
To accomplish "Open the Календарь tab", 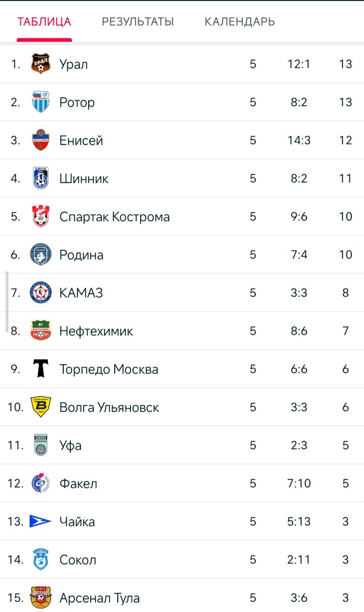I will coord(240,22).
